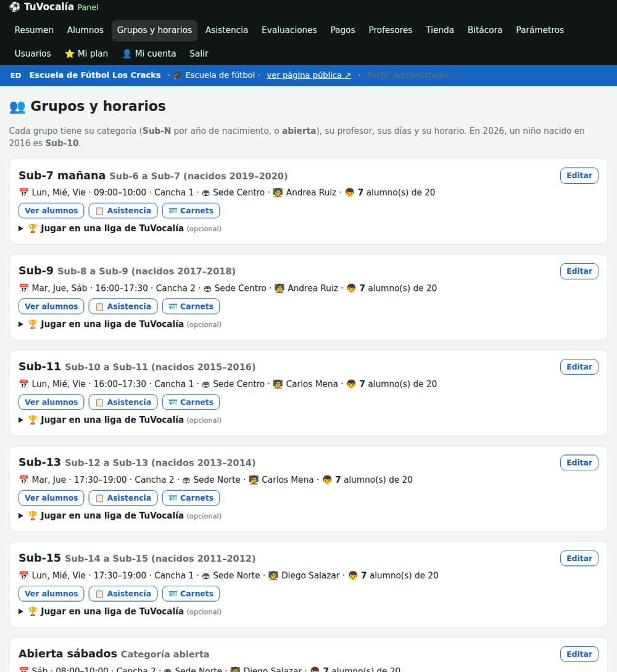Expand league option in Sub-7 mañana card
Screen dimensions: 617x672
click(x=120, y=229)
